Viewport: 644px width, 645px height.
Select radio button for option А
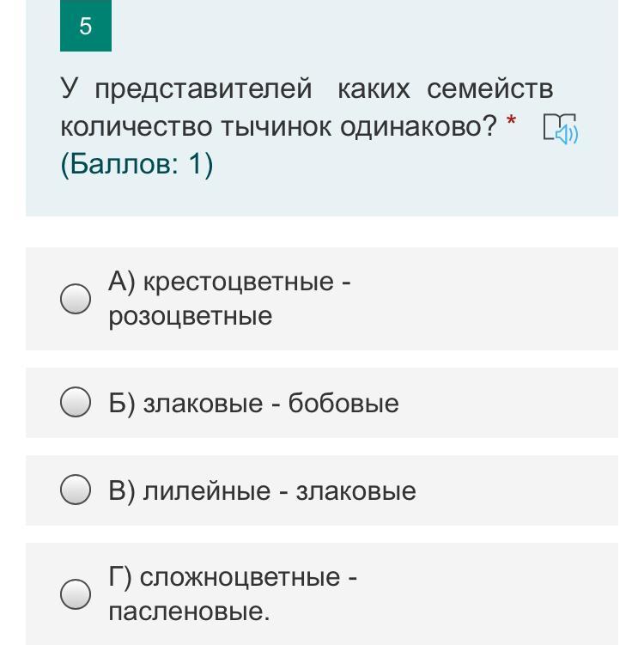click(76, 299)
